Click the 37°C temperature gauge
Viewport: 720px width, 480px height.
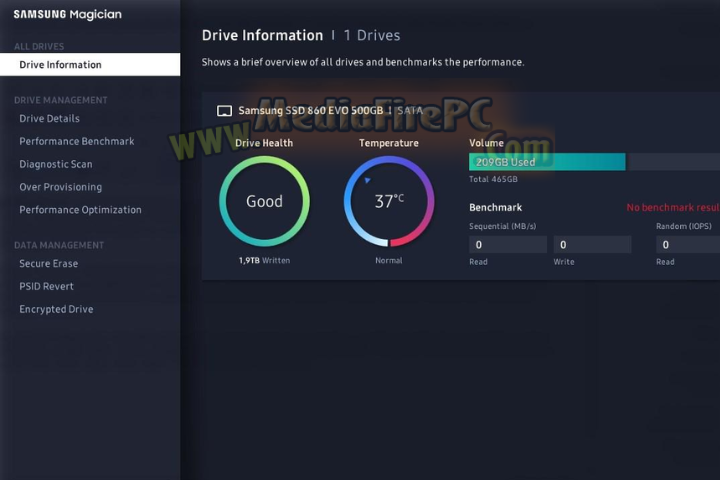point(389,201)
